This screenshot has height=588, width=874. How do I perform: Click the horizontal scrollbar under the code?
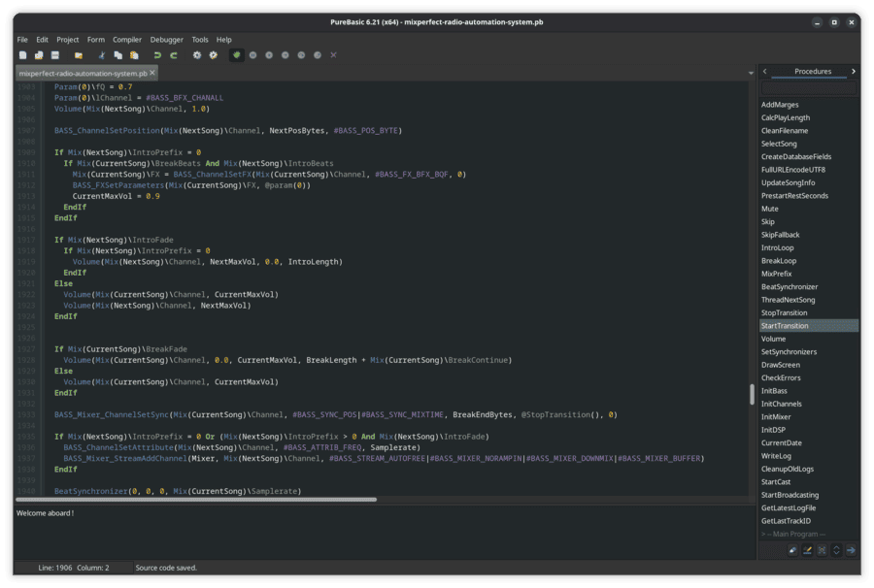(x=196, y=500)
